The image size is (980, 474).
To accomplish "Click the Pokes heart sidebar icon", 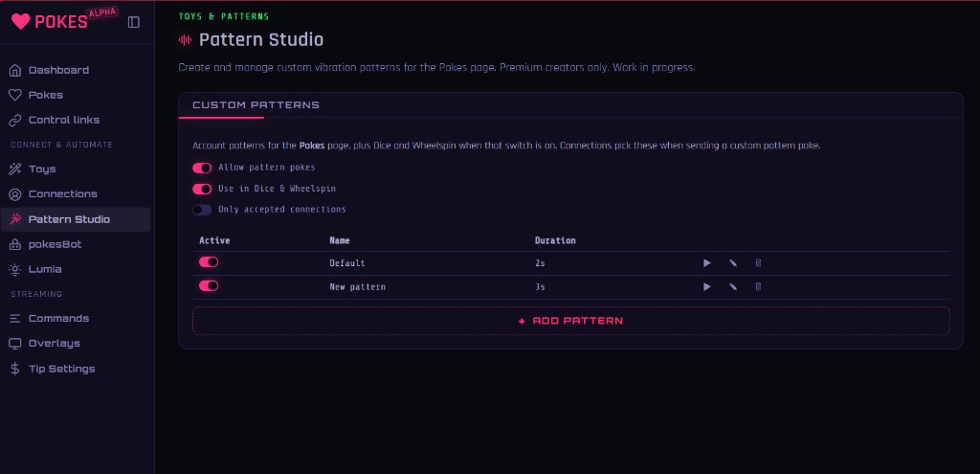I will pos(15,95).
